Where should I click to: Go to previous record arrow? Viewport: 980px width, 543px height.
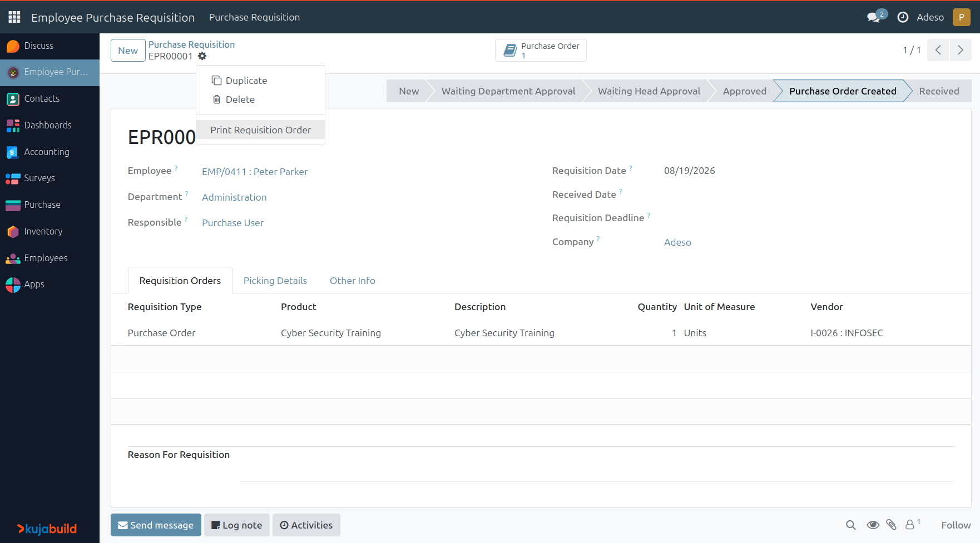click(x=938, y=50)
